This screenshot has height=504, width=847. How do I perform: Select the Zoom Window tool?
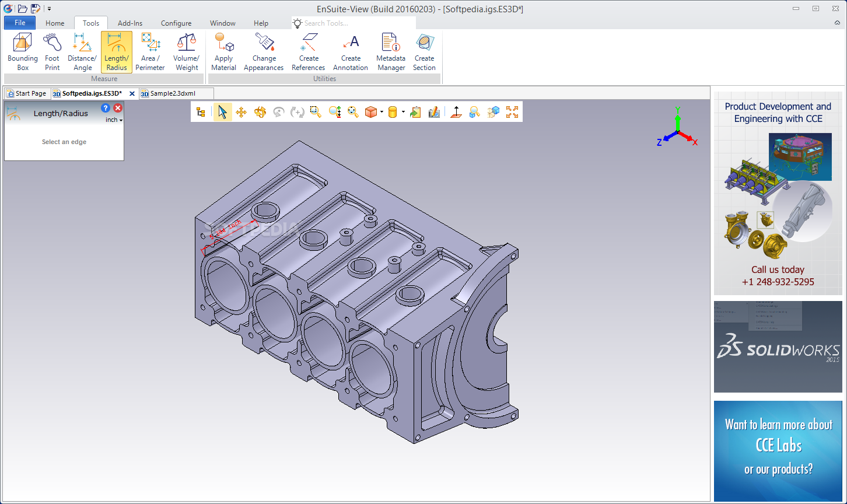click(316, 112)
